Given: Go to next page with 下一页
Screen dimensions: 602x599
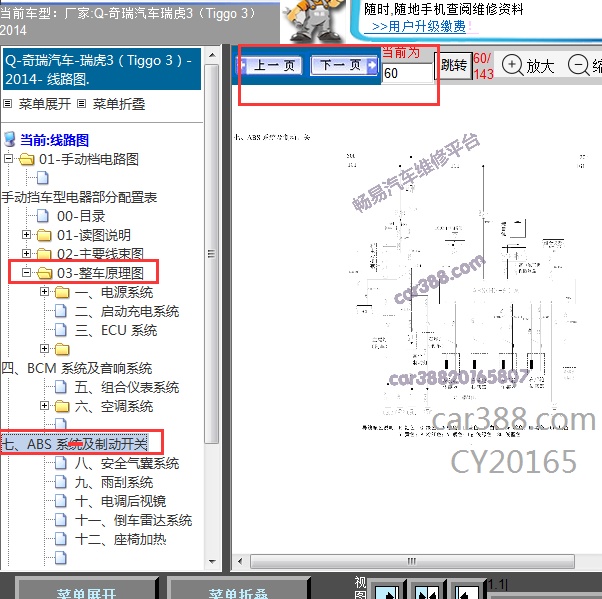Looking at the screenshot, I should [x=344, y=65].
